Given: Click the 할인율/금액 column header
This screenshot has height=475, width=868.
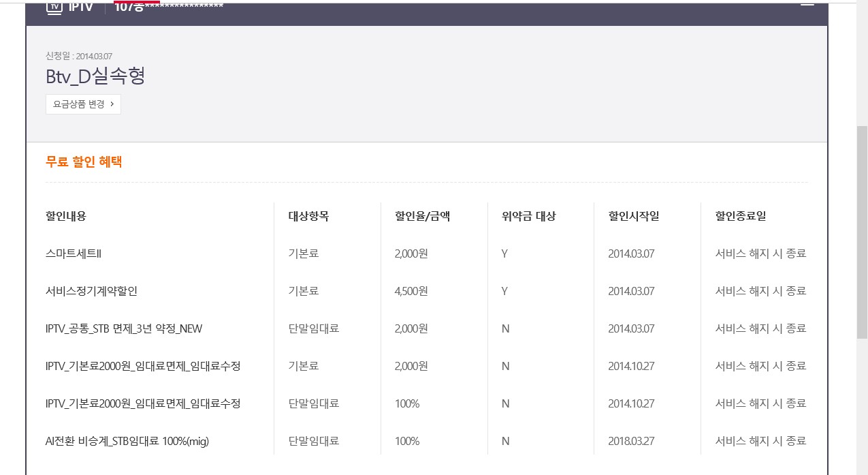Looking at the screenshot, I should pos(422,216).
